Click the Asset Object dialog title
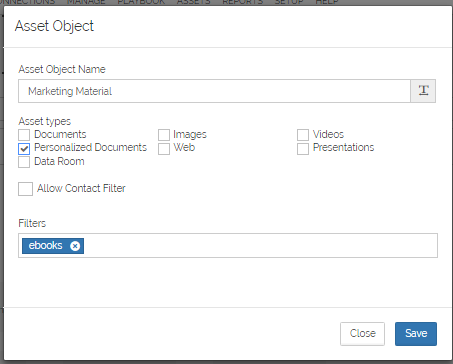The image size is (453, 364). [x=54, y=26]
